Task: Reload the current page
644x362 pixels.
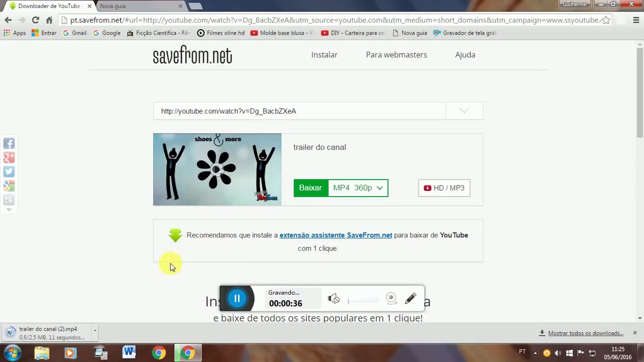Action: click(x=35, y=20)
